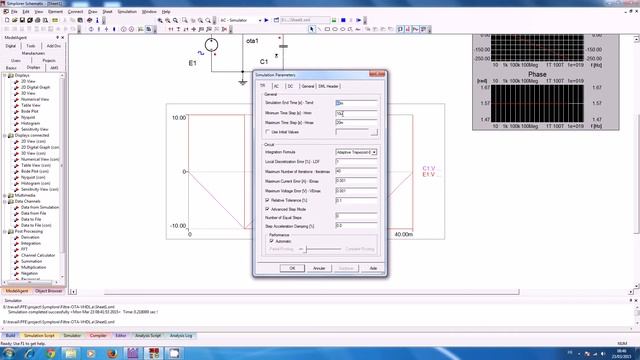Viewport: 640px width, 360px height.
Task: Open Integration Formula dropdown
Action: pos(374,152)
